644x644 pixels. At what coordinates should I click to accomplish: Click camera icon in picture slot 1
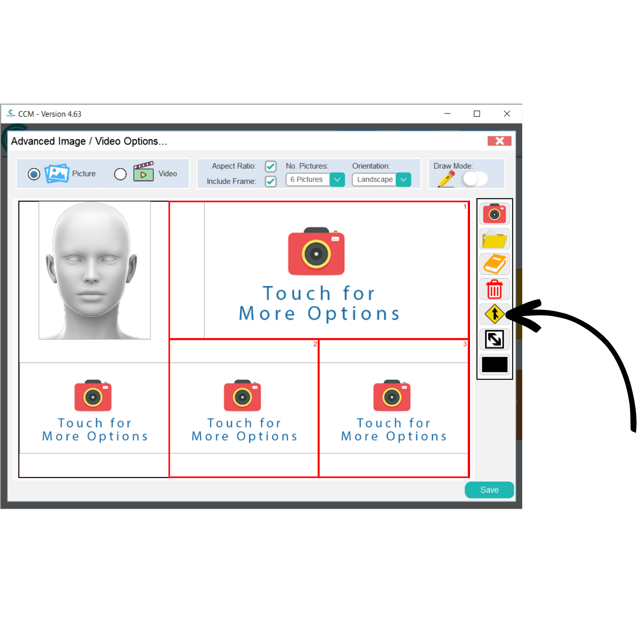click(x=316, y=252)
